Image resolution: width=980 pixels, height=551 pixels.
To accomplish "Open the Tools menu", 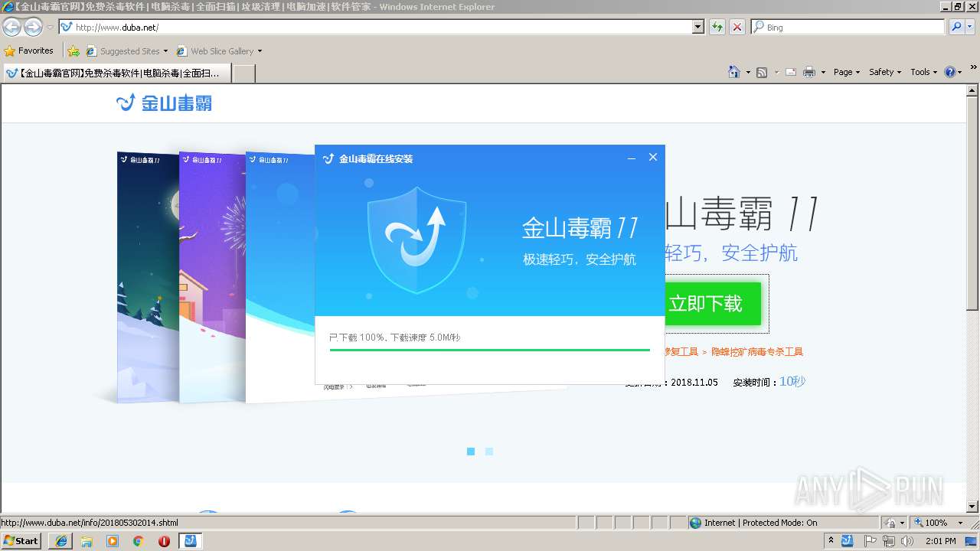I will [923, 72].
